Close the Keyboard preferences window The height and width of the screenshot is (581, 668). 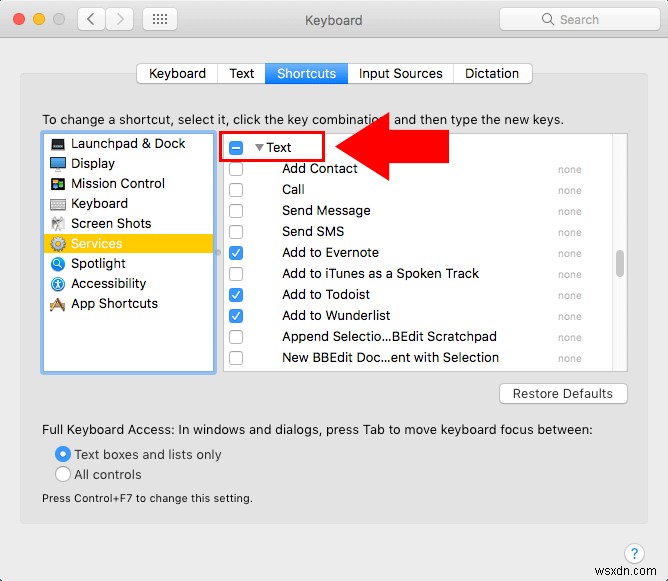click(19, 19)
